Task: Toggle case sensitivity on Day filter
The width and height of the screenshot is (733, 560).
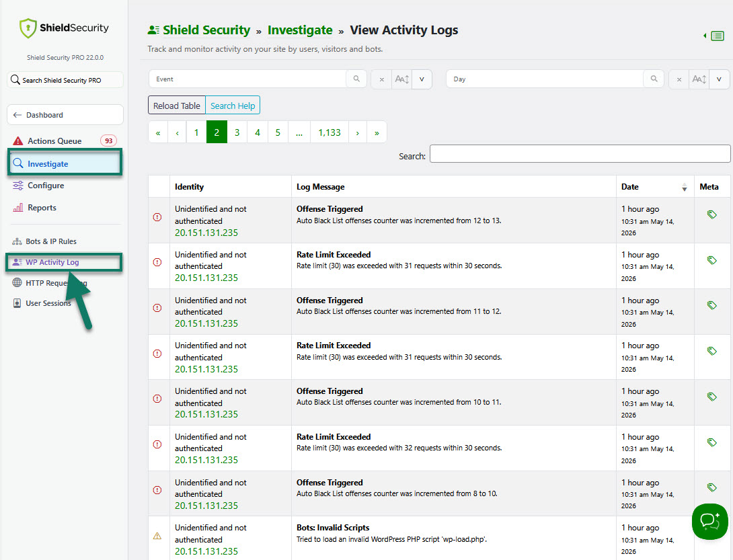Action: point(699,79)
